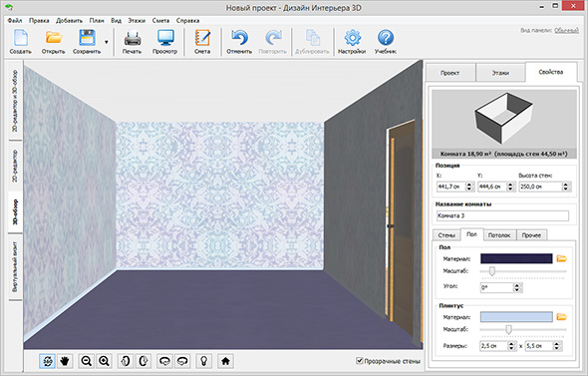The width and height of the screenshot is (588, 376).
Task: Click the zoom in magnifier
Action: point(104,361)
